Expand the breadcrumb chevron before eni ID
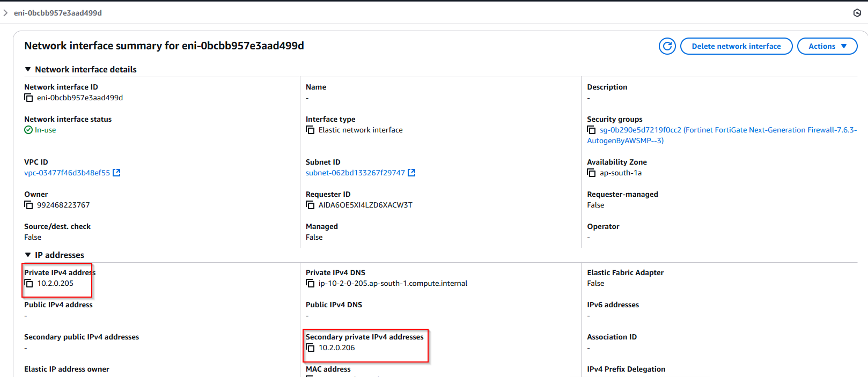The width and height of the screenshot is (868, 377). point(5,13)
